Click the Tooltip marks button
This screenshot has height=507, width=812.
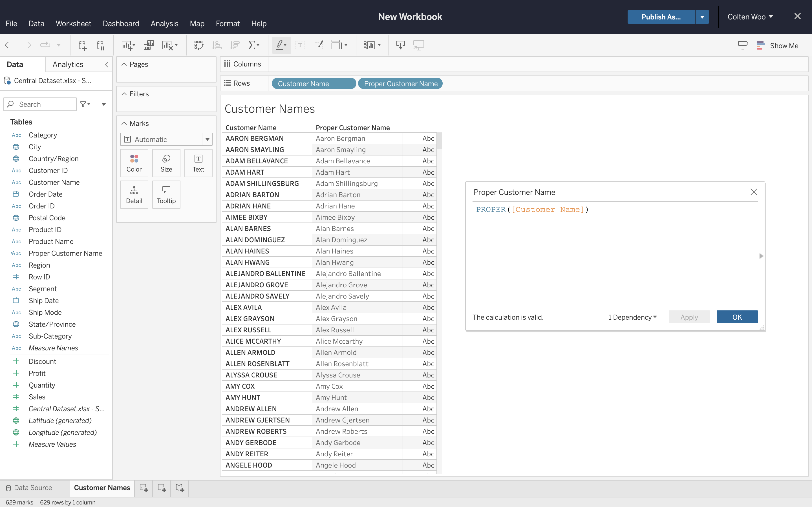(x=166, y=195)
